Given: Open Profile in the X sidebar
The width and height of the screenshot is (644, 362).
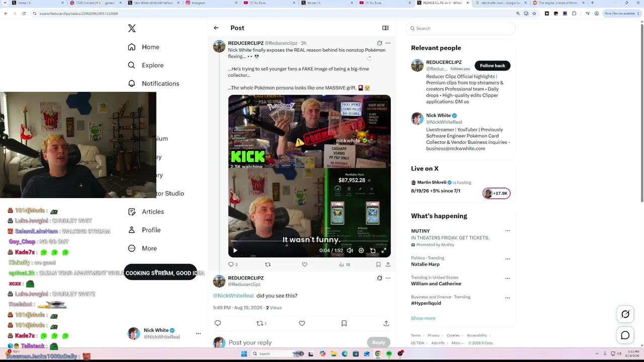Looking at the screenshot, I should (x=144, y=230).
